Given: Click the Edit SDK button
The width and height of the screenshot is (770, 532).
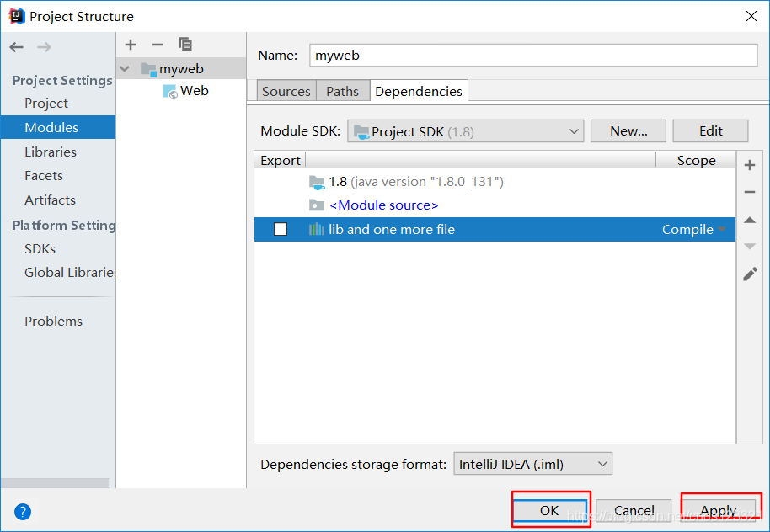Looking at the screenshot, I should [710, 131].
